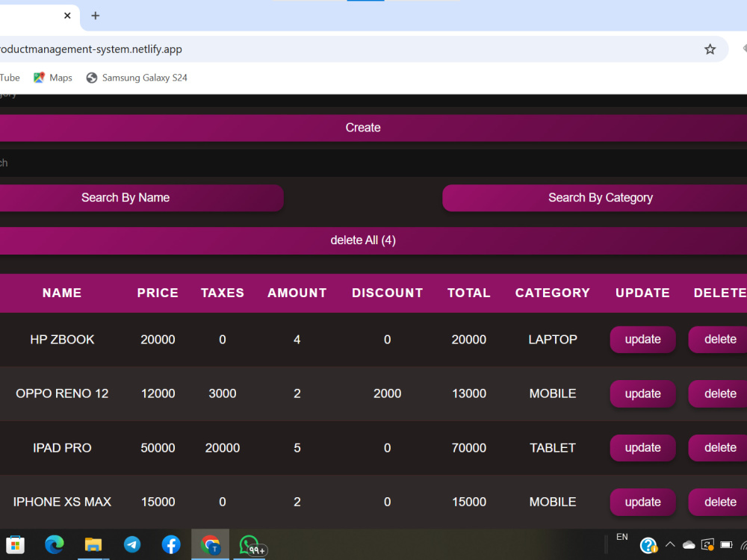Update the IPAD PRO product
This screenshot has width=747, height=560.
pyautogui.click(x=642, y=447)
